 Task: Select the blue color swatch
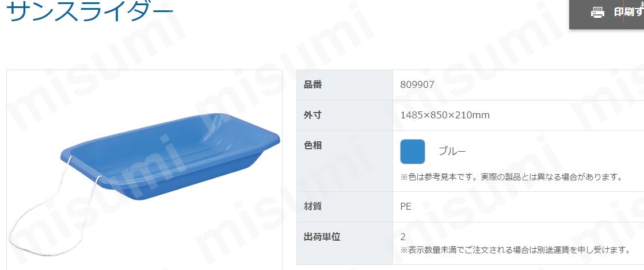tap(413, 152)
